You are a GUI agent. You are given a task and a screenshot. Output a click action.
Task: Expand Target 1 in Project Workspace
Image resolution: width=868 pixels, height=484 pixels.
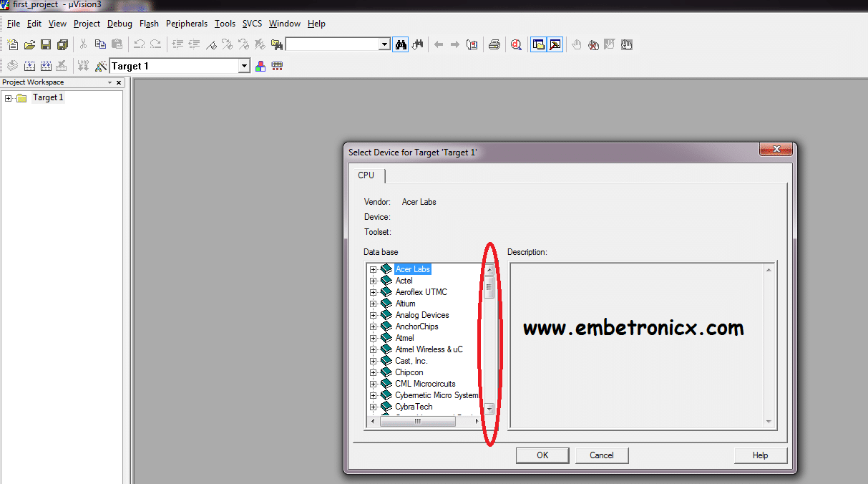(x=8, y=98)
